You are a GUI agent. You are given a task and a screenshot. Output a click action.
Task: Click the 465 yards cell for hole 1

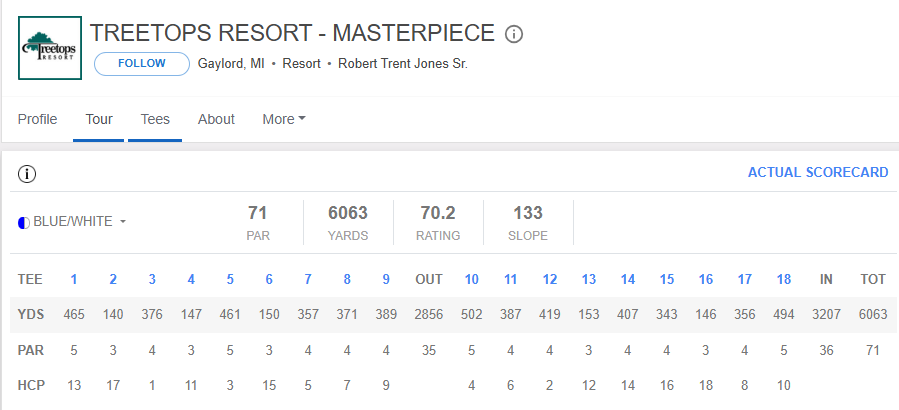pos(74,315)
